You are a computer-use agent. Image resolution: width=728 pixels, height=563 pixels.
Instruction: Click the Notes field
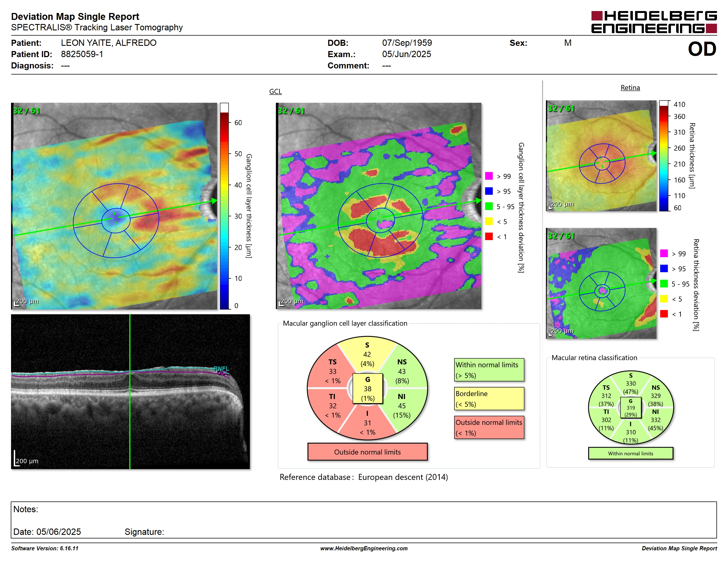[364, 520]
